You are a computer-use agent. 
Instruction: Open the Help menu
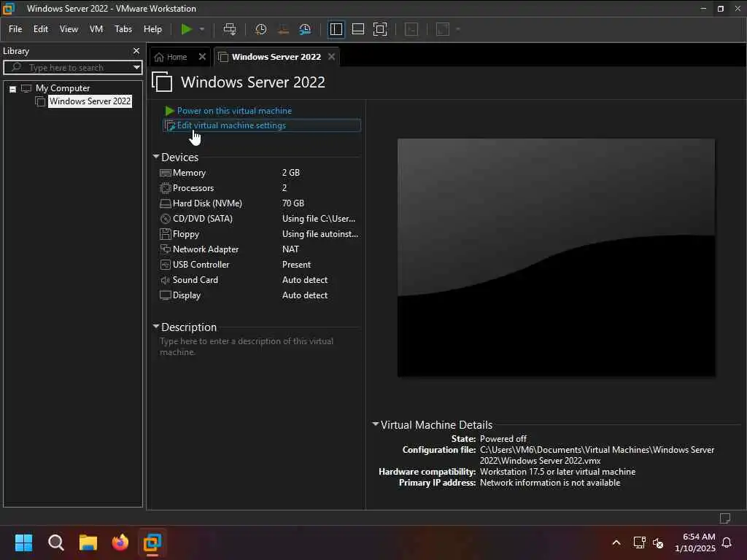[152, 29]
